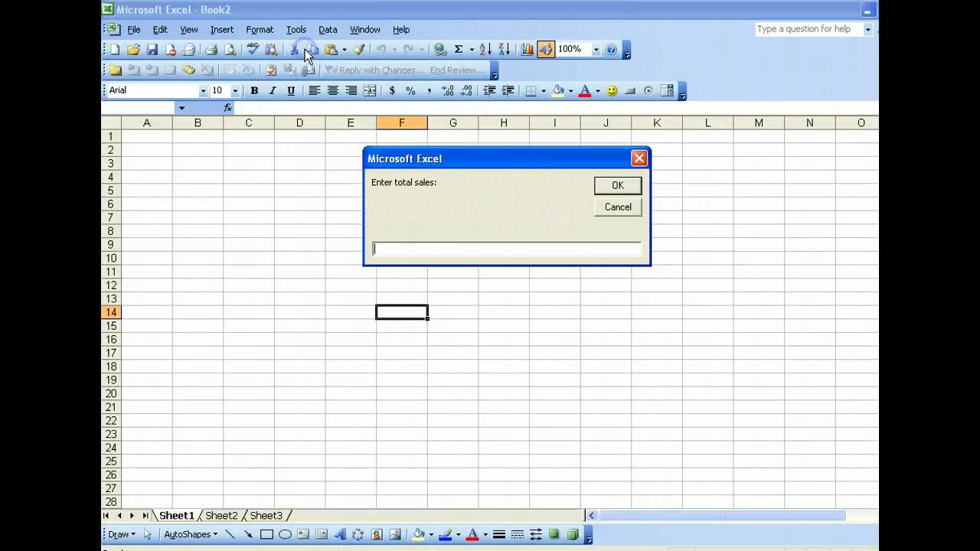Sort descending with Z-A icon

click(x=504, y=50)
